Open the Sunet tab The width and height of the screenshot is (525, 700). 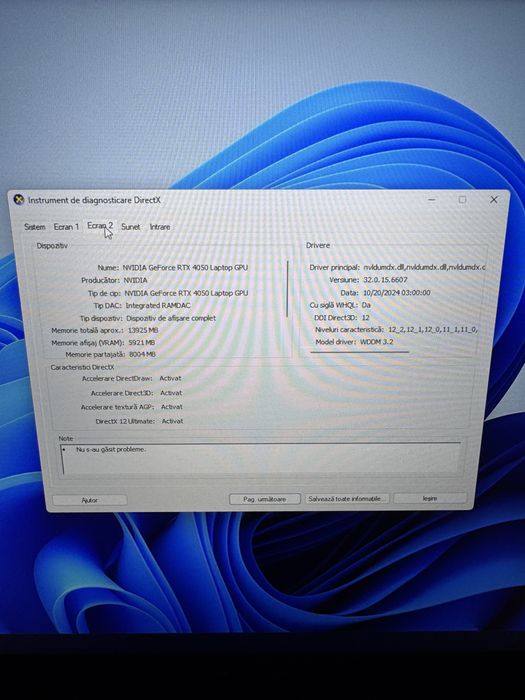pyautogui.click(x=131, y=227)
